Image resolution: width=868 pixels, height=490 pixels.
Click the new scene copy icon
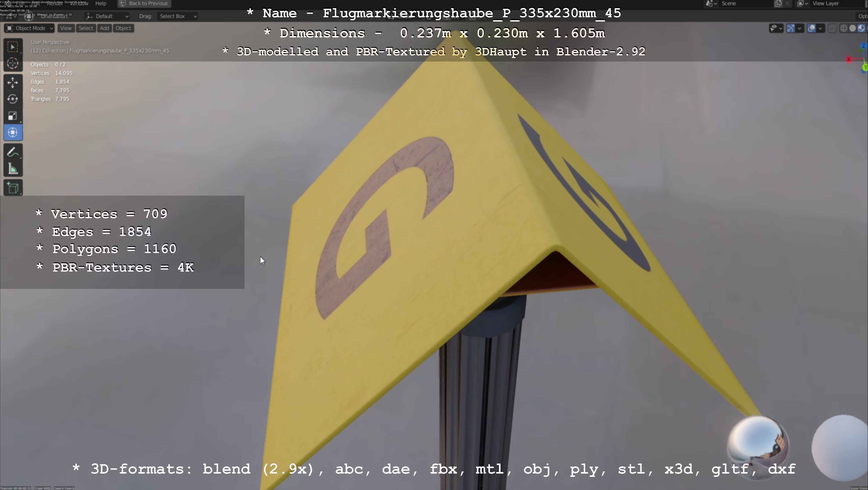click(x=778, y=3)
